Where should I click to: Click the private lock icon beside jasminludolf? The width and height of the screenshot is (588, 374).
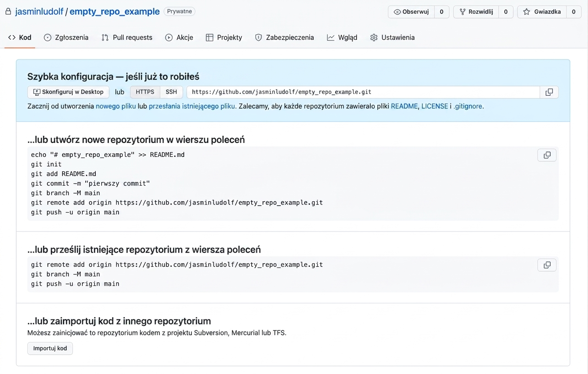click(x=8, y=12)
